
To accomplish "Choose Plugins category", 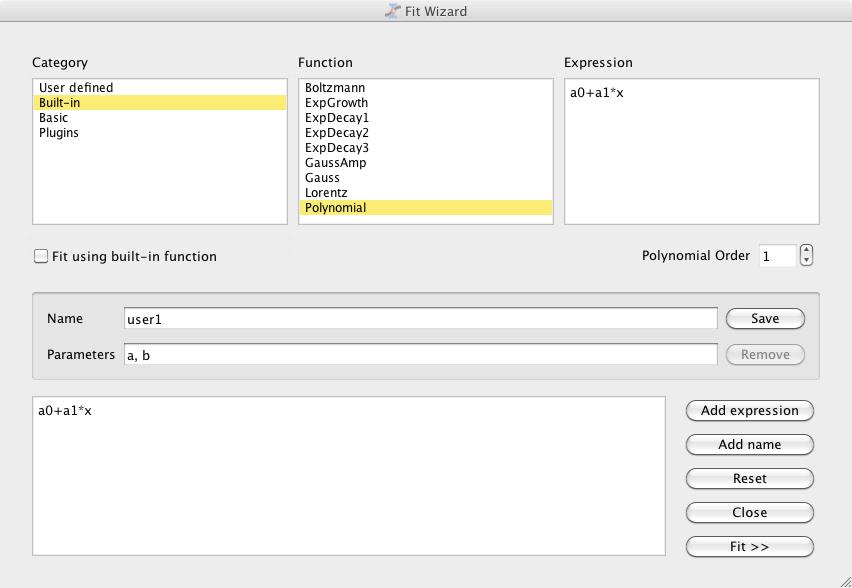I will click(x=59, y=133).
